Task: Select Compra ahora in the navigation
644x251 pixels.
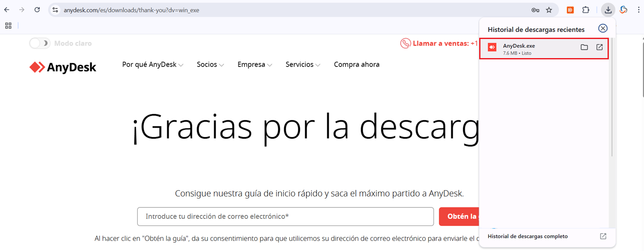Action: point(356,64)
